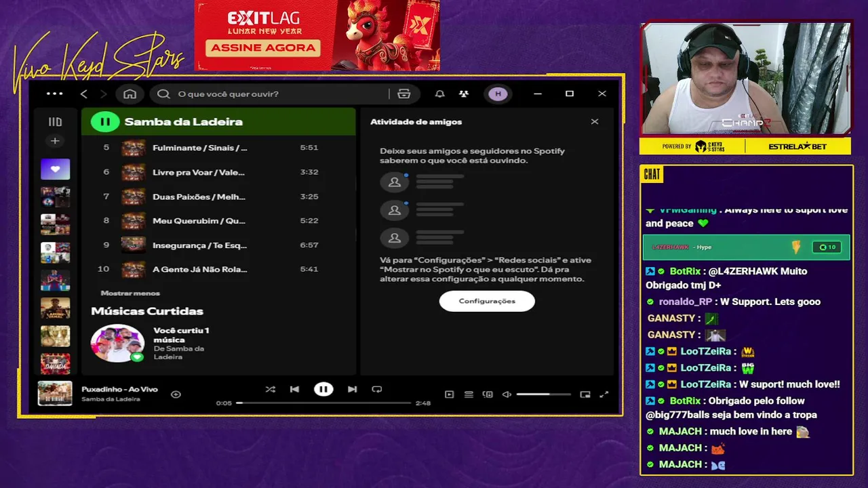
Task: Pause using green button beside Samba da Ladeira
Action: pyautogui.click(x=105, y=122)
